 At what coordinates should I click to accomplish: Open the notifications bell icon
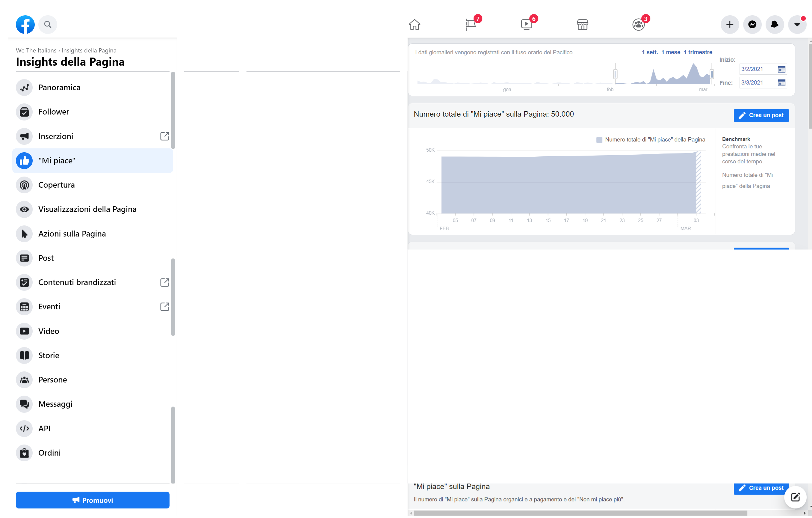point(775,24)
